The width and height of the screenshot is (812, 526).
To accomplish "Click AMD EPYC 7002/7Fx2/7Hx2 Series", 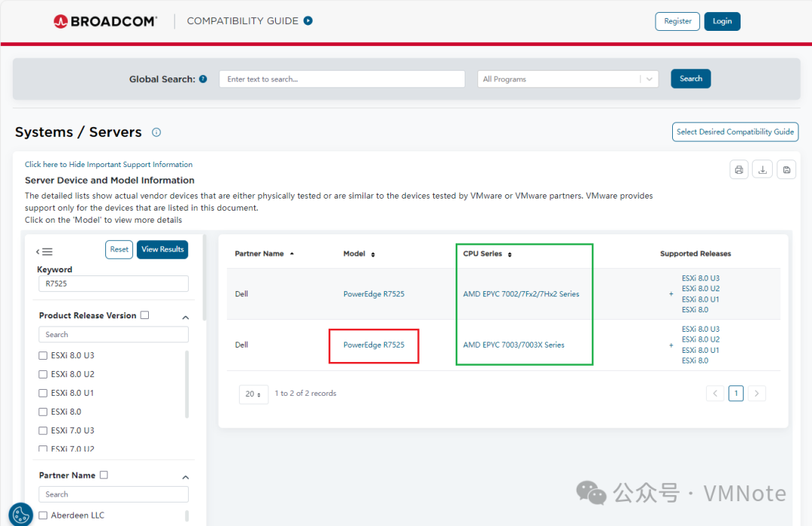I will click(x=521, y=293).
